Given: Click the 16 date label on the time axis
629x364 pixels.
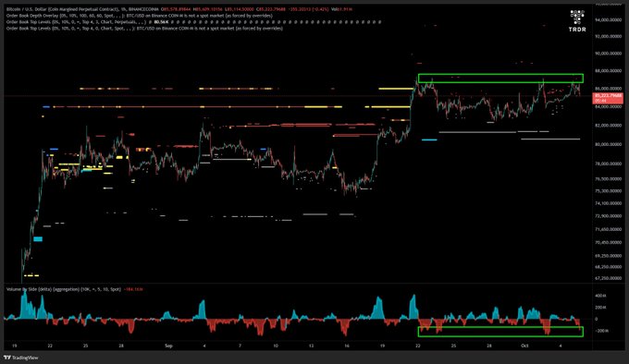Looking at the screenshot, I should (x=347, y=346).
